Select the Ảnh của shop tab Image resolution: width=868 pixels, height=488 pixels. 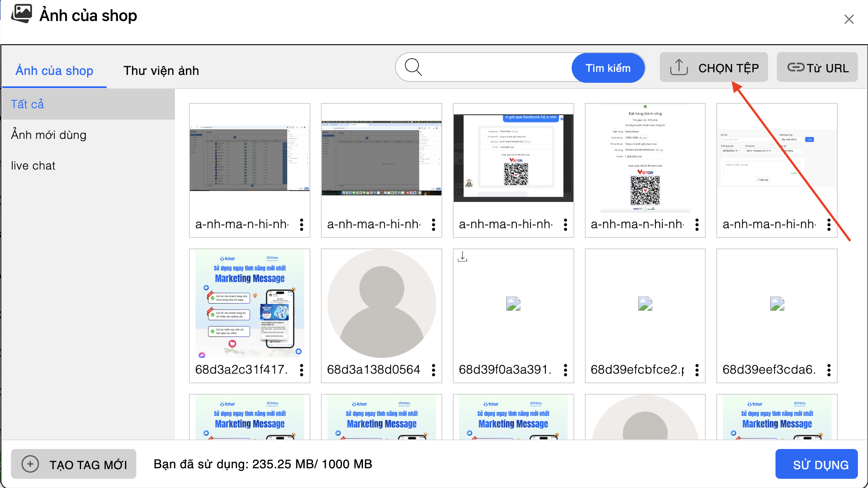click(x=54, y=71)
